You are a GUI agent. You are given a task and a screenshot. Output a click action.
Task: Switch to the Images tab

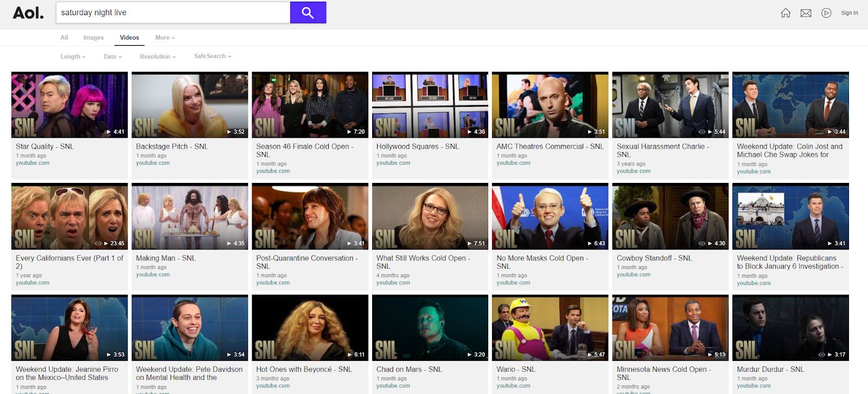tap(93, 37)
